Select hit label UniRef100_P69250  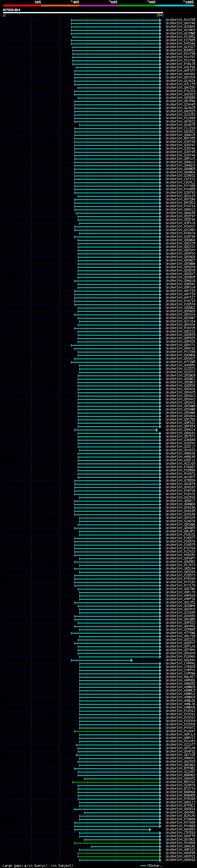[x=180, y=555]
